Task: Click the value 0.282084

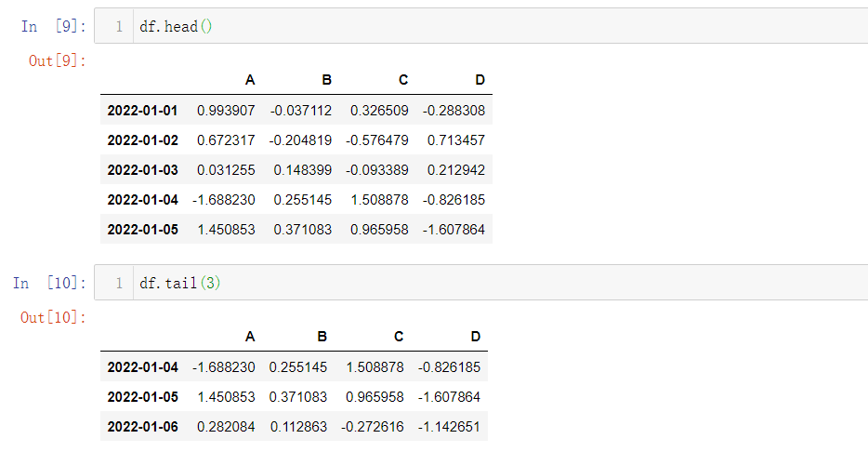Action: click(226, 427)
